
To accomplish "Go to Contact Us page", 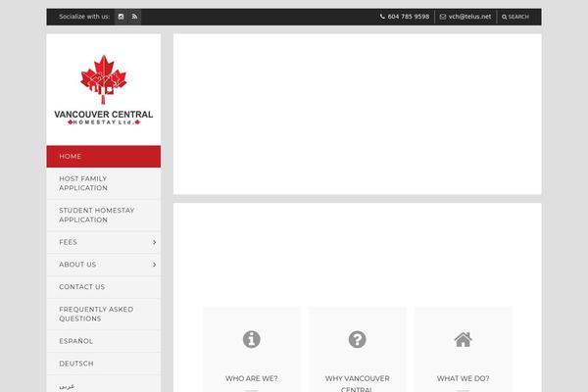I will [104, 287].
